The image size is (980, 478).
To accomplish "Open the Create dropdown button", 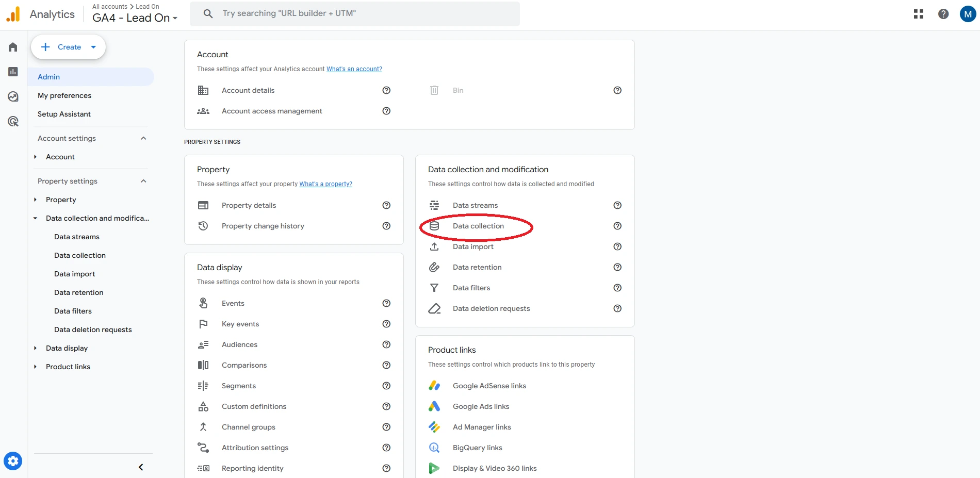I will 68,47.
